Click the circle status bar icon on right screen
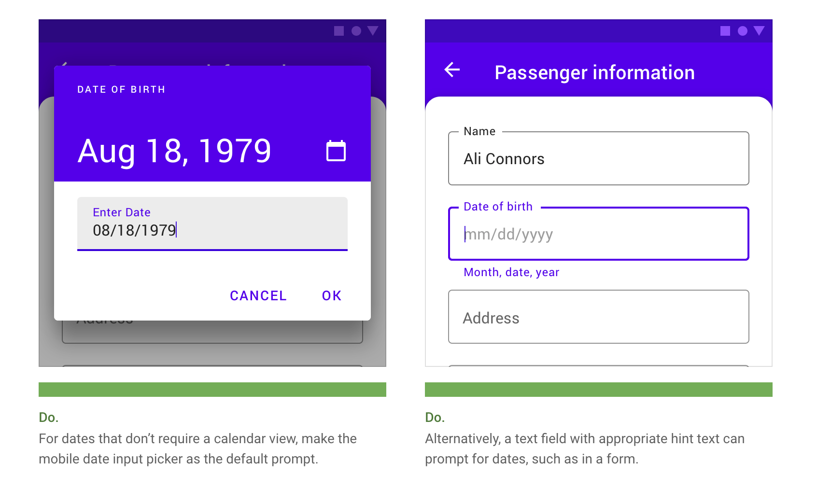Screen dimensions: 817x504 (x=742, y=31)
